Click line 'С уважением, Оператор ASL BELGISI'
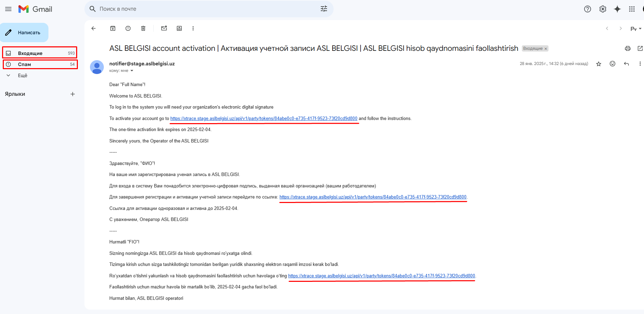 [149, 220]
